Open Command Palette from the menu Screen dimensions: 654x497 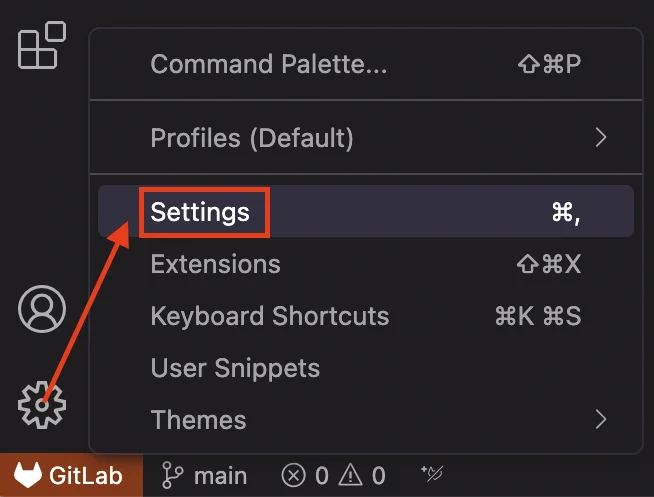(x=268, y=65)
